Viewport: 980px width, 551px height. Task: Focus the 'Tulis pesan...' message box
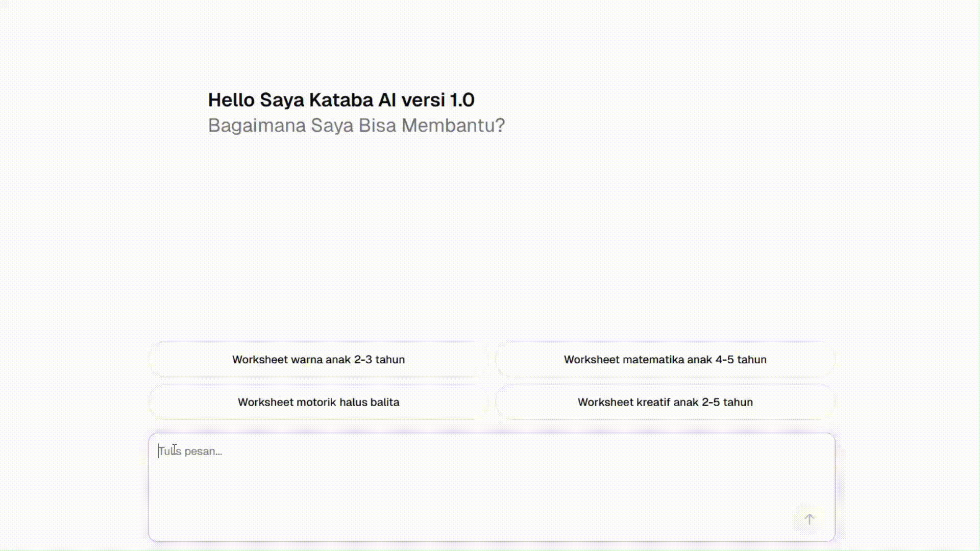(x=491, y=480)
